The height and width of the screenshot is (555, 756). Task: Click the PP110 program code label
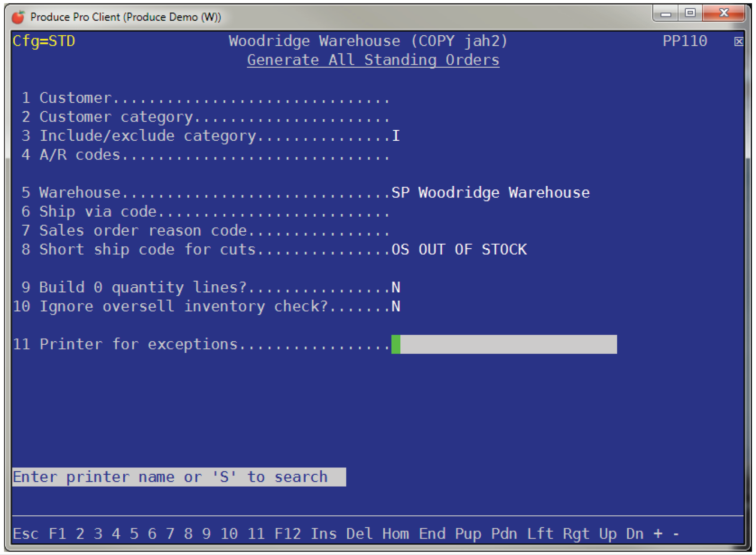point(685,41)
